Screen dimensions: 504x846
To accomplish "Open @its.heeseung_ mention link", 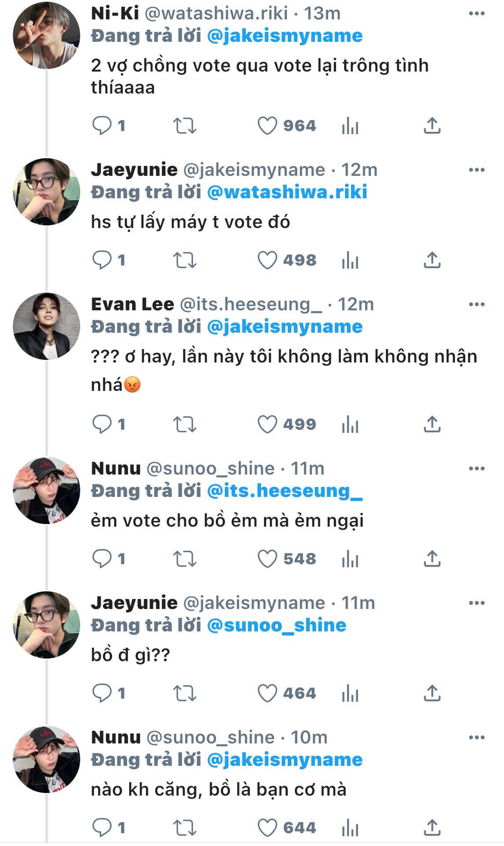I will (x=285, y=491).
